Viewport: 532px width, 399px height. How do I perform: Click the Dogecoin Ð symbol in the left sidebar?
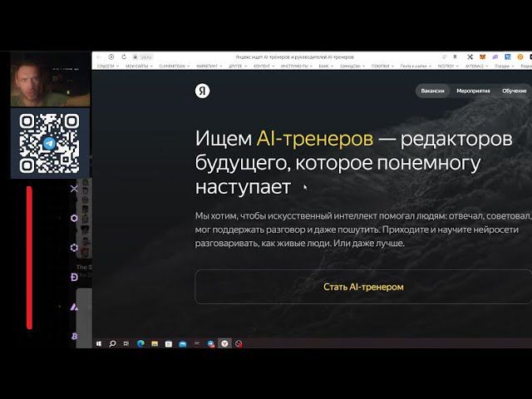tap(74, 277)
